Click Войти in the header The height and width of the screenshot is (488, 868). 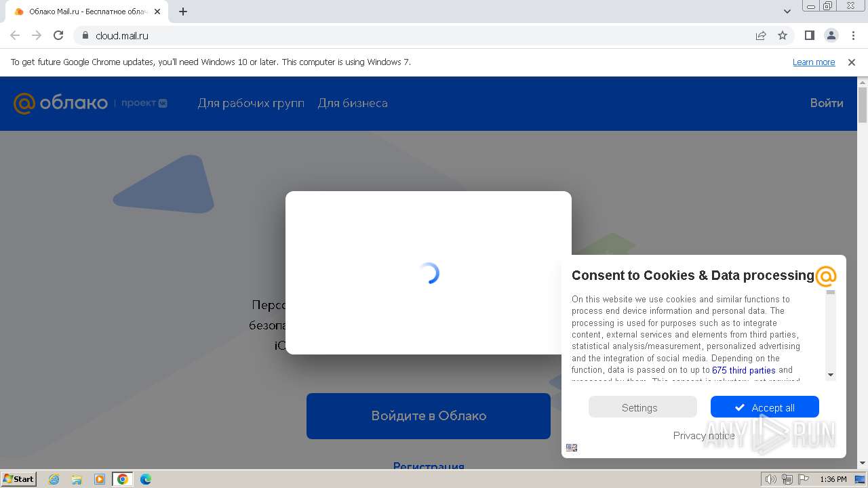tap(827, 103)
